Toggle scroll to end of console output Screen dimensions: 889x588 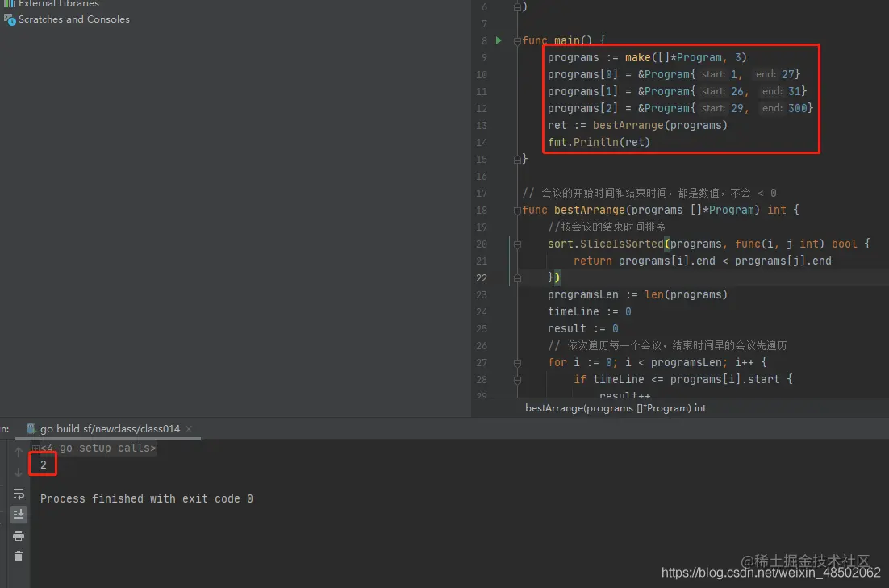click(x=18, y=515)
